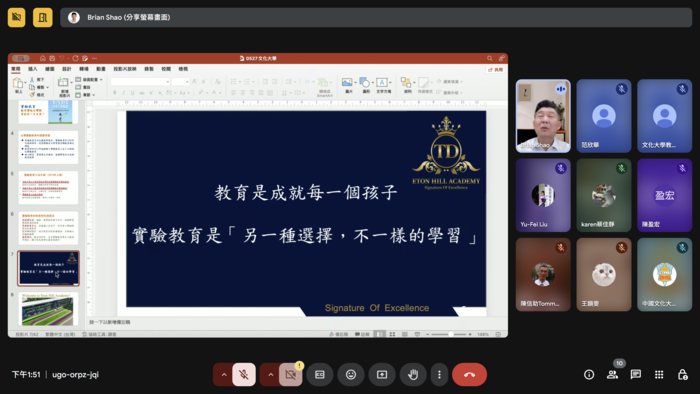Open host controls lock icon
Viewport: 700px width, 394px height.
(x=683, y=374)
